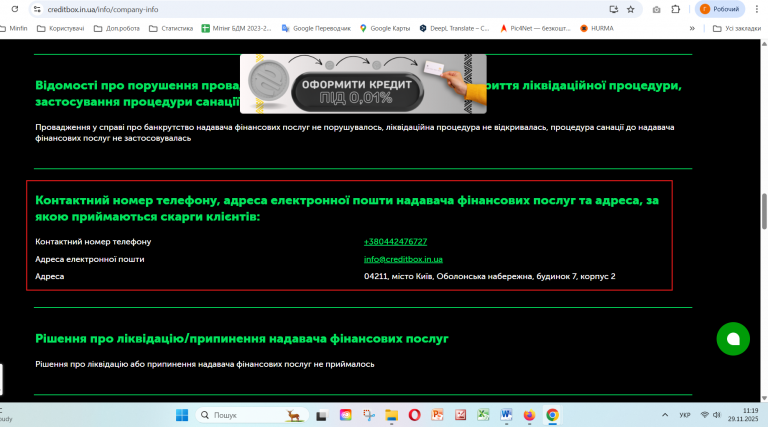
Task: Open the Усі закладки folder
Action: pyautogui.click(x=737, y=28)
